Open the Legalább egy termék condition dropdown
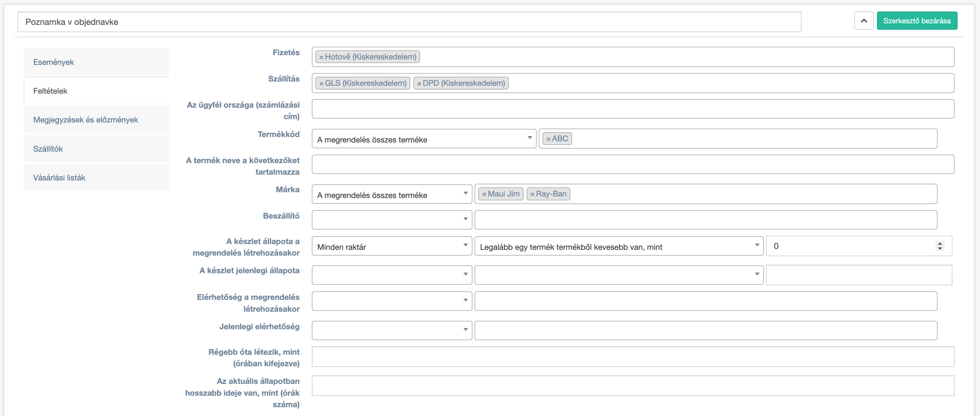 pyautogui.click(x=619, y=246)
